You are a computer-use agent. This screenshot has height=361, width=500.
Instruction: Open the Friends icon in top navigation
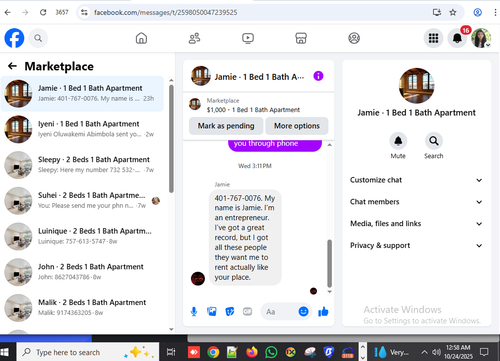(194, 38)
